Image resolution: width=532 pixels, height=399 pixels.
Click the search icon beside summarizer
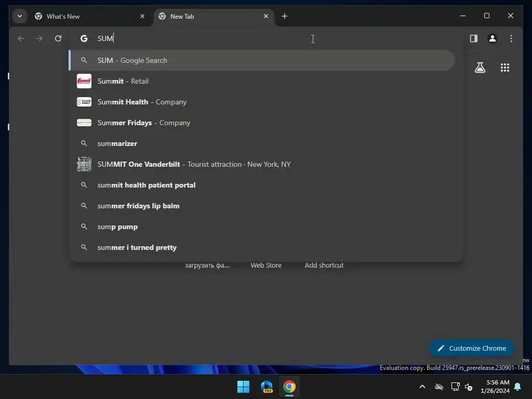(84, 143)
